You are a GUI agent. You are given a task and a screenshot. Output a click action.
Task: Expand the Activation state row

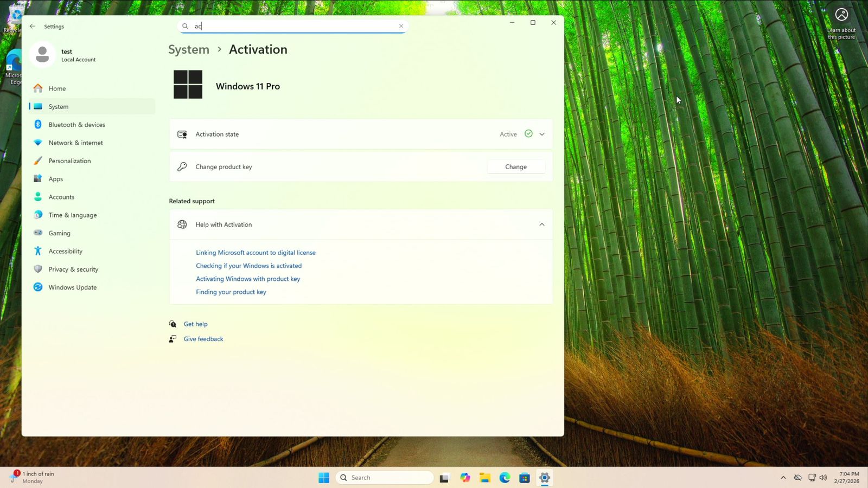click(x=541, y=134)
